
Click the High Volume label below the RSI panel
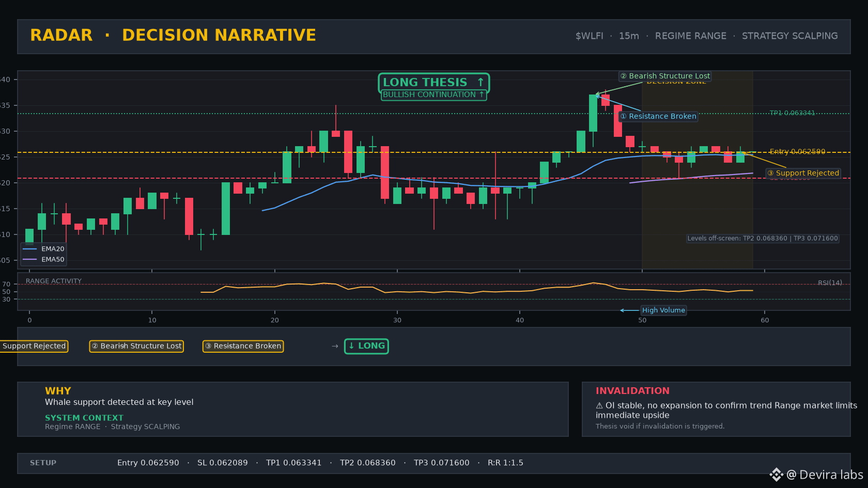663,310
